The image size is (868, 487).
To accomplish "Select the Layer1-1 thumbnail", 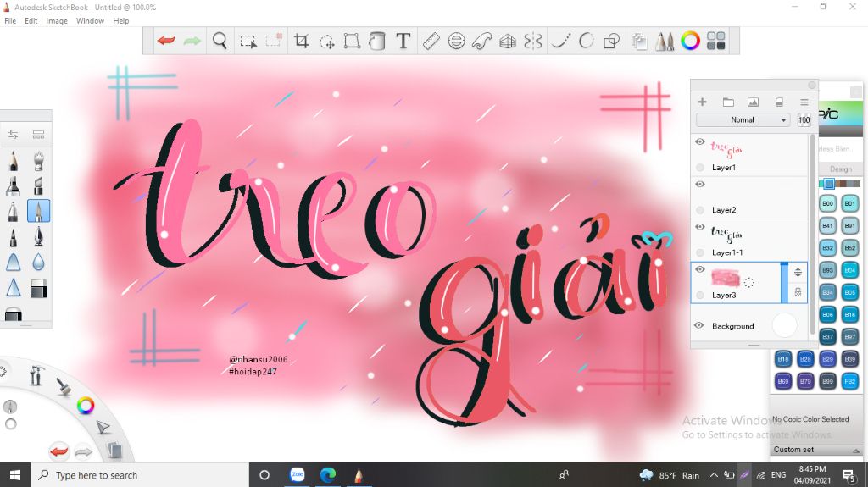I will [x=726, y=234].
